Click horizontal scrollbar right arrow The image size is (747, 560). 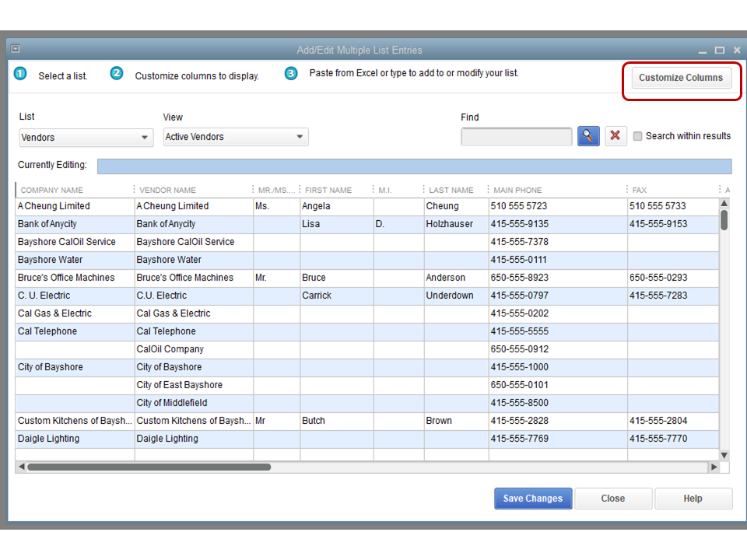(713, 467)
